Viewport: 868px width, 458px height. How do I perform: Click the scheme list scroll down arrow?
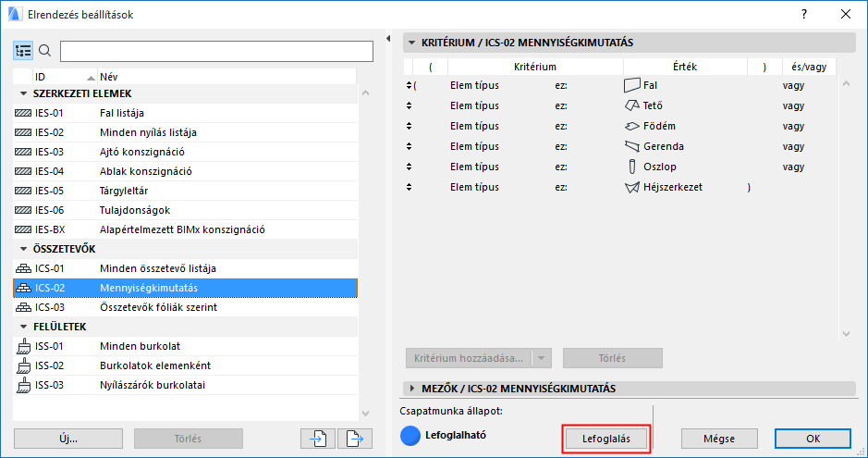[x=365, y=414]
